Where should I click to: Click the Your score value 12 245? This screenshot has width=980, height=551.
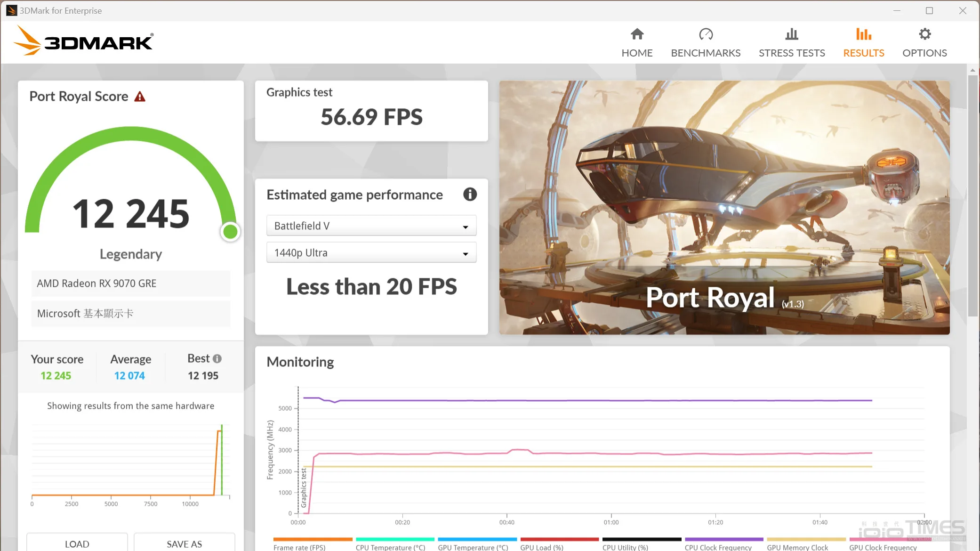click(x=56, y=376)
